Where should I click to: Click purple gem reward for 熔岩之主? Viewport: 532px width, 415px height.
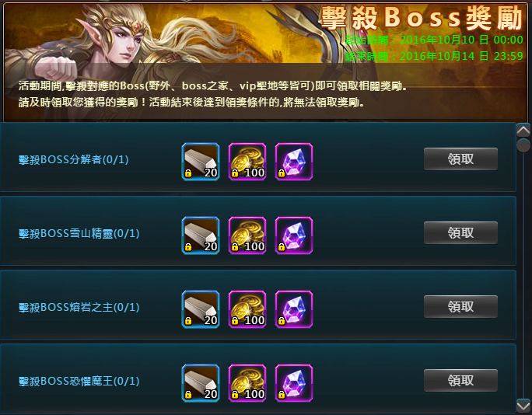point(294,309)
